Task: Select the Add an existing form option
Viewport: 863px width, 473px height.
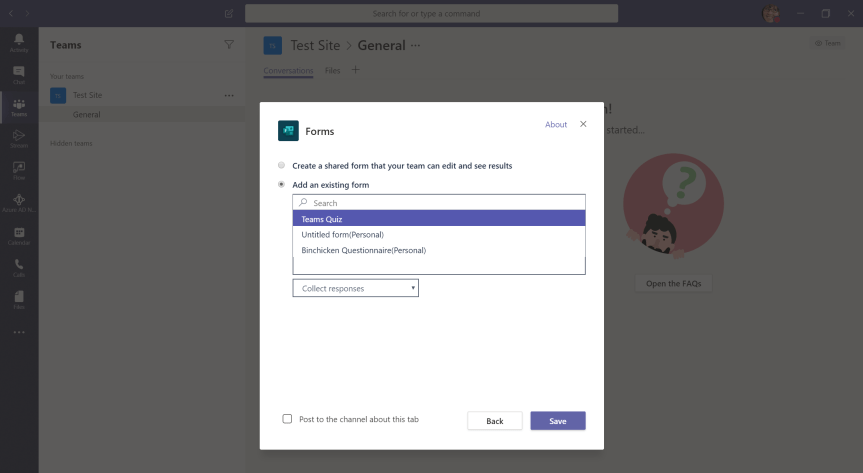Action: pyautogui.click(x=282, y=185)
